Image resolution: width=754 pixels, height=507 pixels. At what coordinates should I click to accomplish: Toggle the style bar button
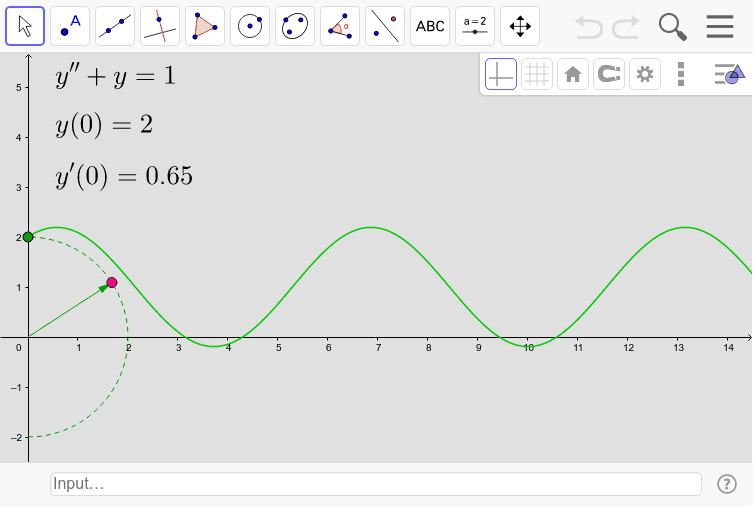click(x=729, y=74)
